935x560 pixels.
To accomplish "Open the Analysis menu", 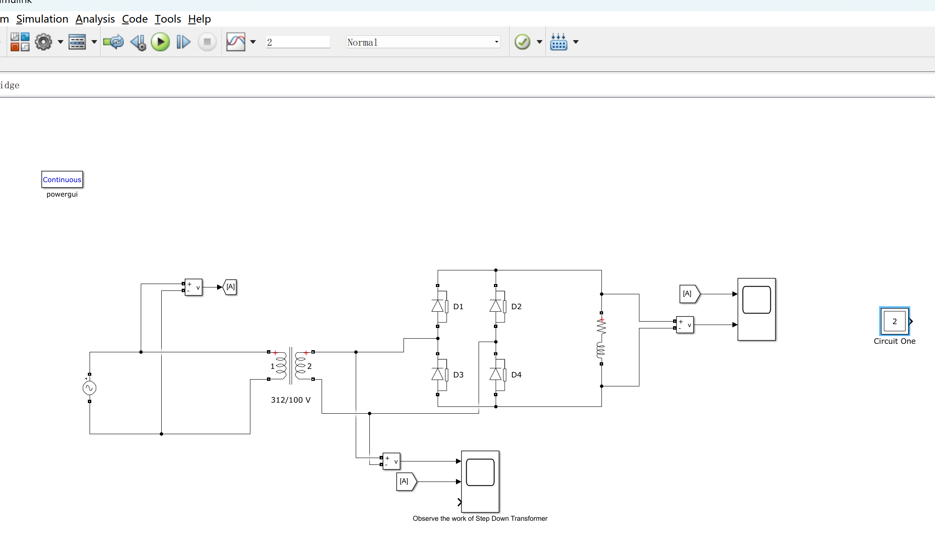I will (95, 19).
